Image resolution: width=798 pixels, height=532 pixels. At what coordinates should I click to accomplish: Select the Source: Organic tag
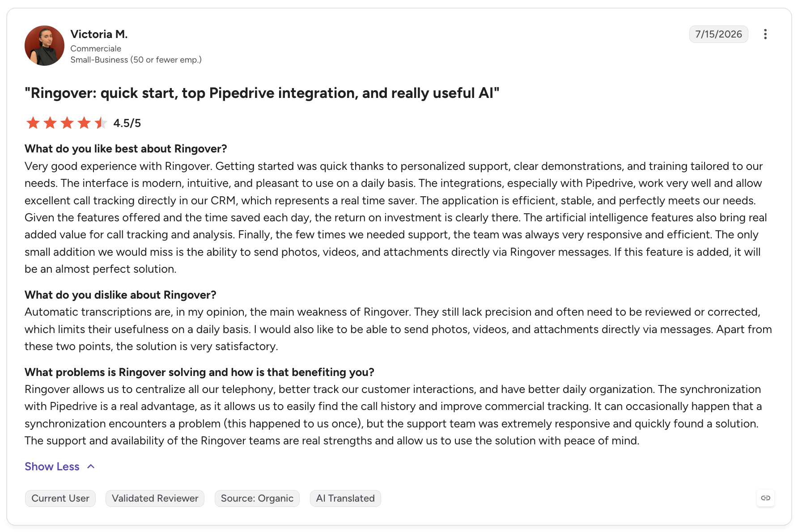click(x=257, y=498)
